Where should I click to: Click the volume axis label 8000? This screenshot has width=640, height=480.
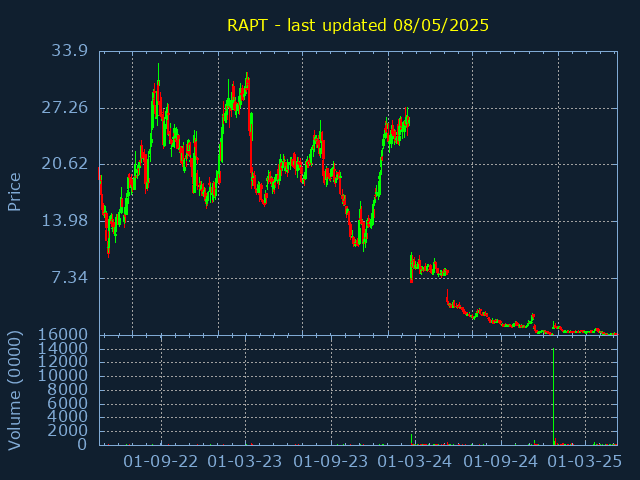click(x=68, y=389)
